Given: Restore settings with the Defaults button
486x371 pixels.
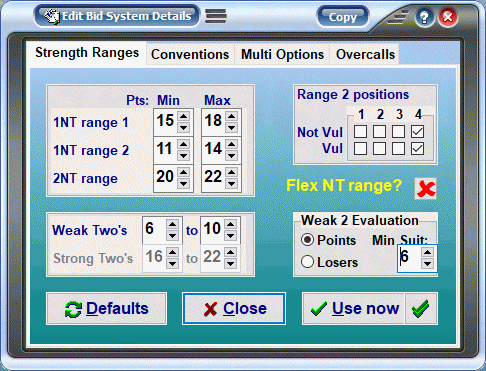Looking at the screenshot, I should coord(107,309).
